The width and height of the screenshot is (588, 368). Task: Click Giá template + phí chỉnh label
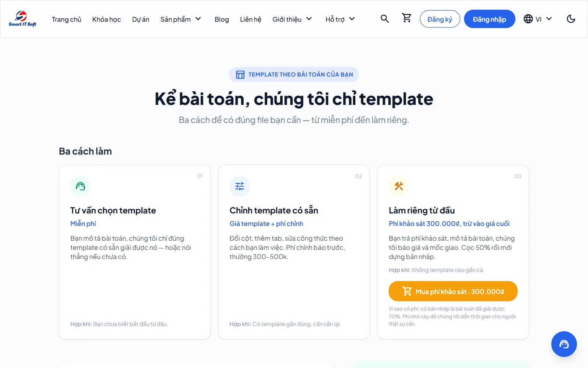point(266,224)
